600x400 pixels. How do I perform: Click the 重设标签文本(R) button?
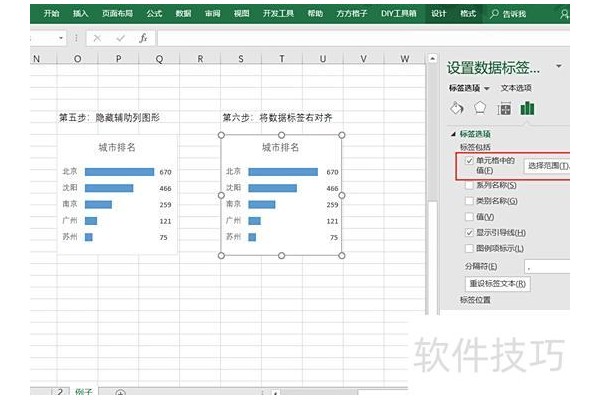pos(497,284)
